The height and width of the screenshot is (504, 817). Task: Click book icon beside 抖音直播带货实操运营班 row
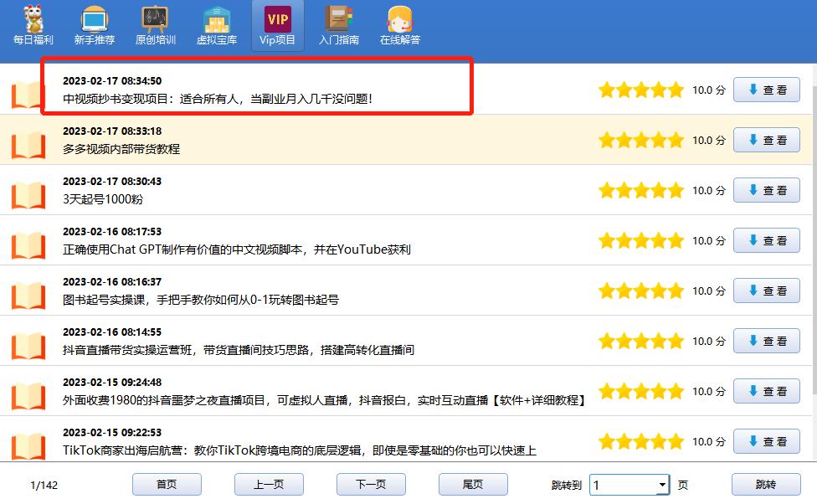28,346
